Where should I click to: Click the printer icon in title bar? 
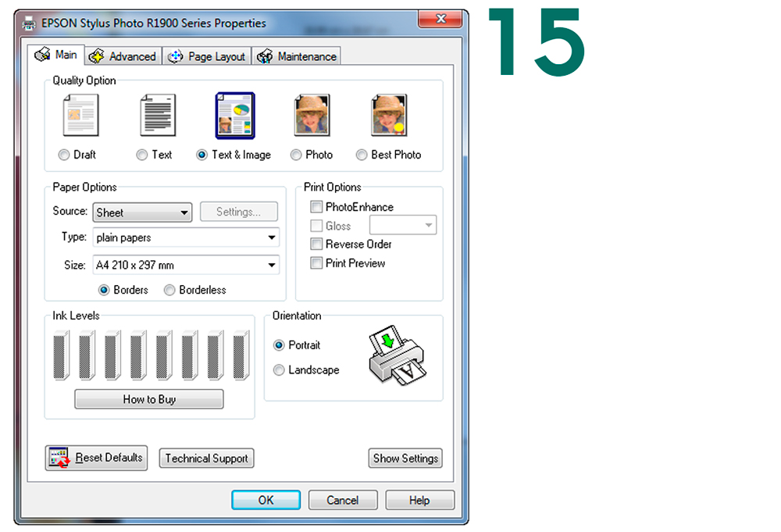pos(29,23)
